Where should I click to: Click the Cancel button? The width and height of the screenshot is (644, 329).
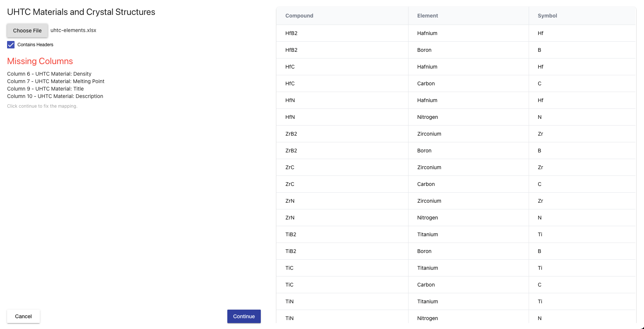click(23, 316)
